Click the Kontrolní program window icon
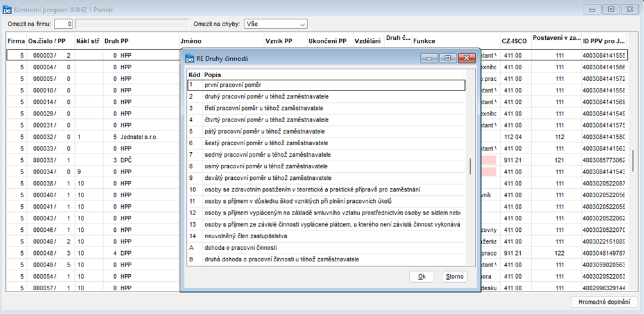Screen dimensions: 644x314 (6, 10)
